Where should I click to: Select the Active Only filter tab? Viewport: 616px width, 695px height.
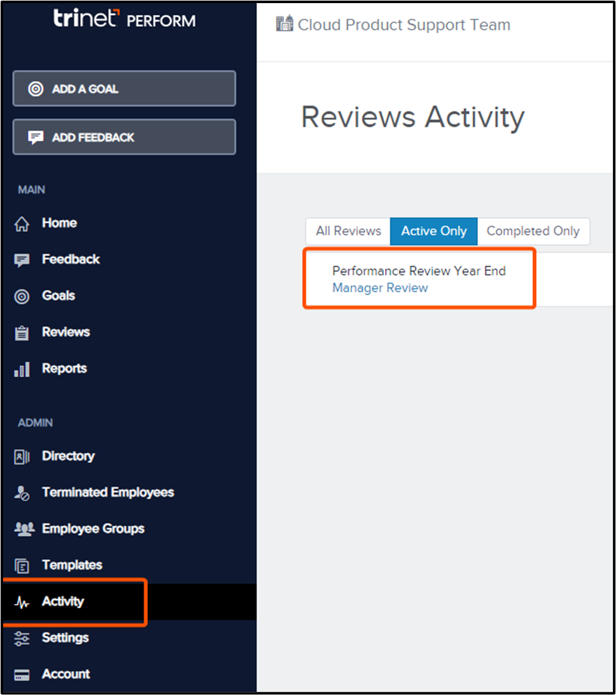point(433,231)
